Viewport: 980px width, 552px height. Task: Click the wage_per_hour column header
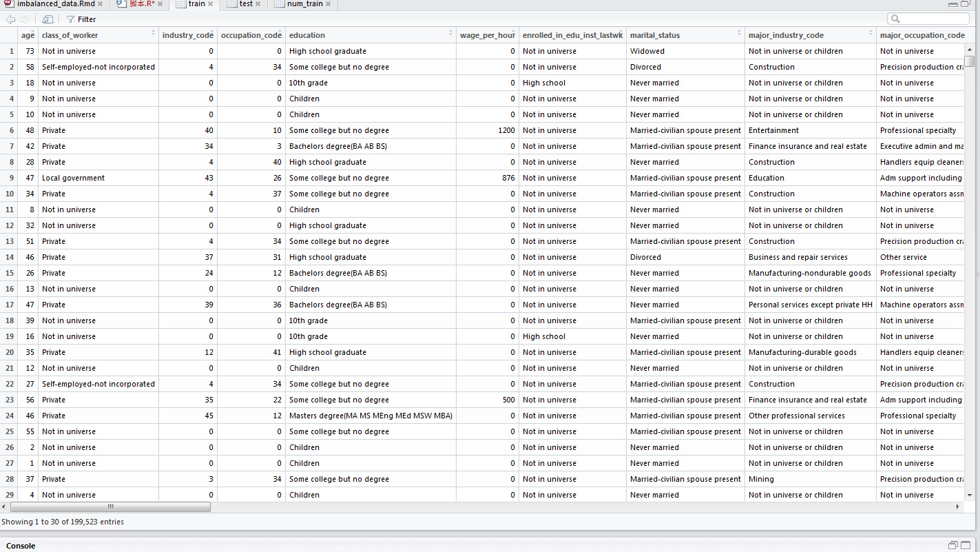(x=488, y=35)
